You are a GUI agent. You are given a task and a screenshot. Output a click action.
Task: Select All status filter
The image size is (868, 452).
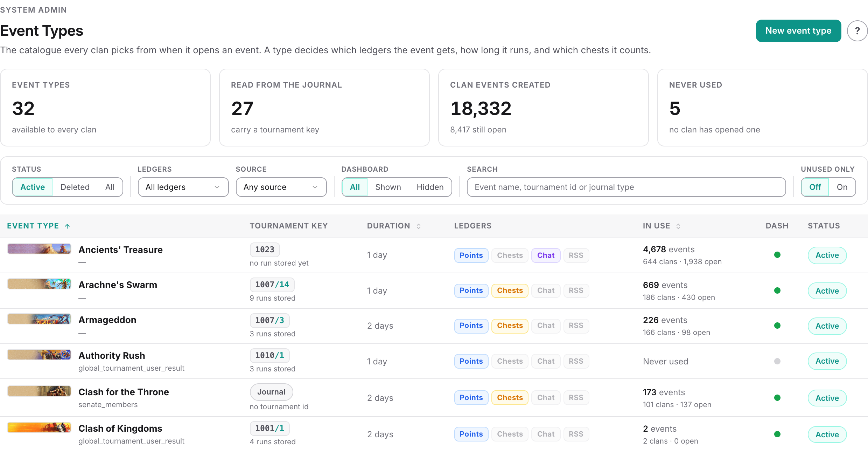coord(110,187)
